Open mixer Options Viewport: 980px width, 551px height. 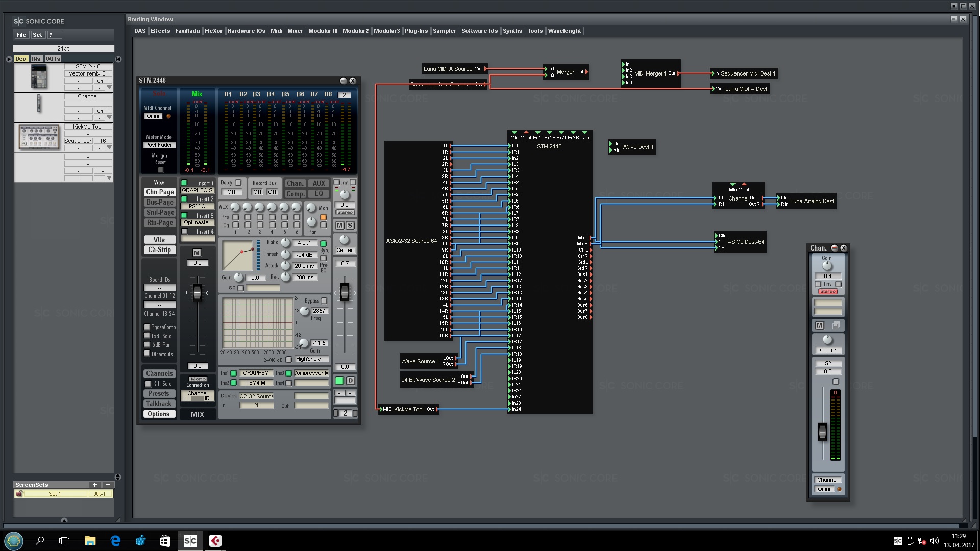(159, 414)
